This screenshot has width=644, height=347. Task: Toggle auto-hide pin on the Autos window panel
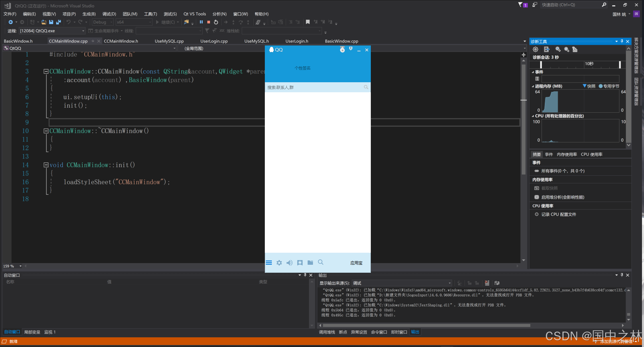(305, 275)
